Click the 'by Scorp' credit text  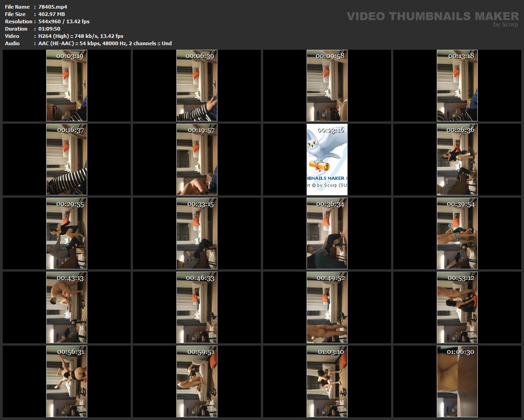click(506, 25)
